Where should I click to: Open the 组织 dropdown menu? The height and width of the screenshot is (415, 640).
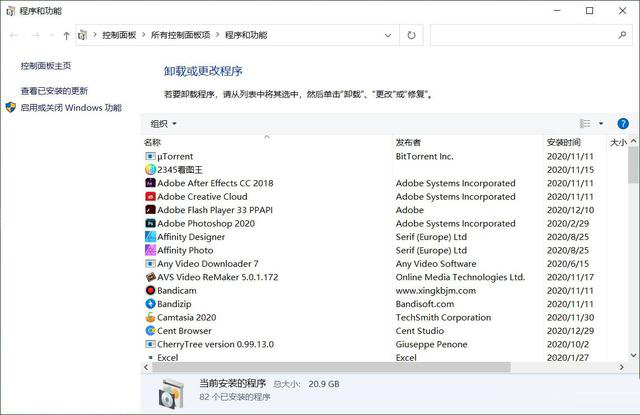(x=163, y=124)
